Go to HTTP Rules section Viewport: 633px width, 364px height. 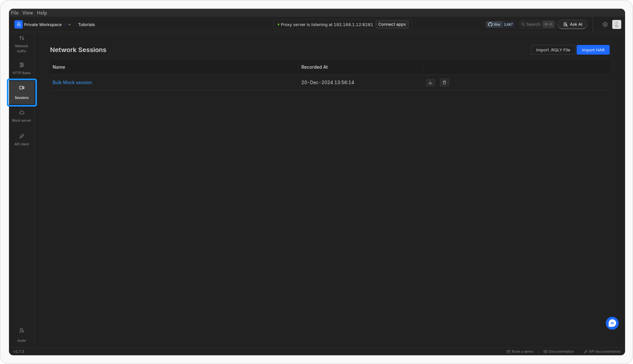tap(22, 68)
